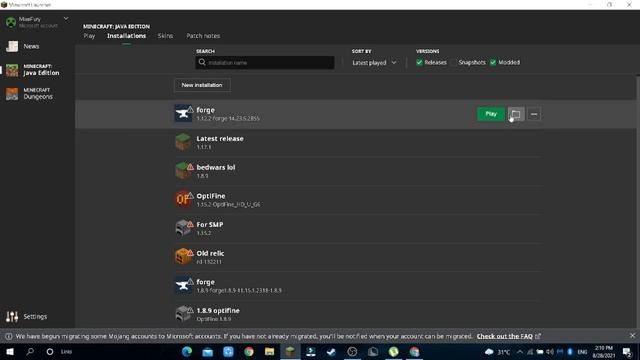Open folder for forge 1.12.2 installation

[x=516, y=114]
